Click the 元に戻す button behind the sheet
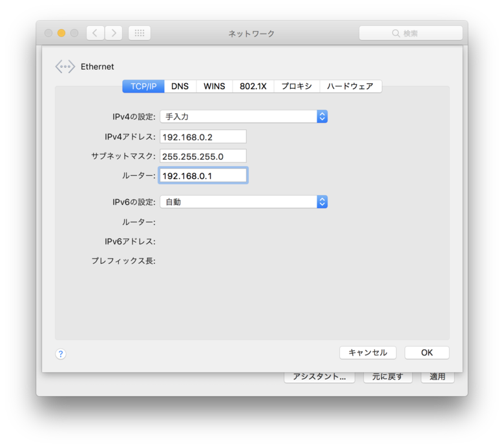The height and width of the screenshot is (448, 504). point(388,378)
